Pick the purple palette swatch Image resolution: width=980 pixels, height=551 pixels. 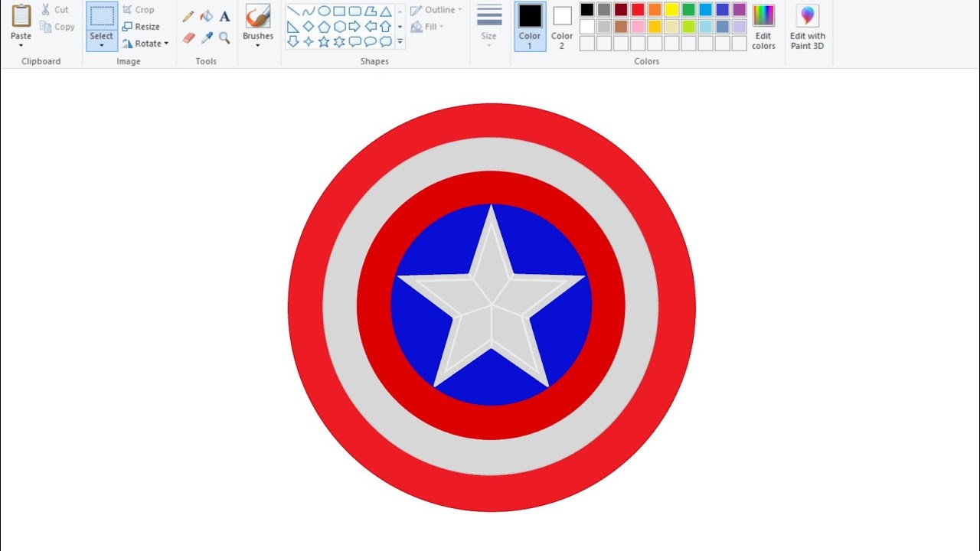click(x=739, y=10)
